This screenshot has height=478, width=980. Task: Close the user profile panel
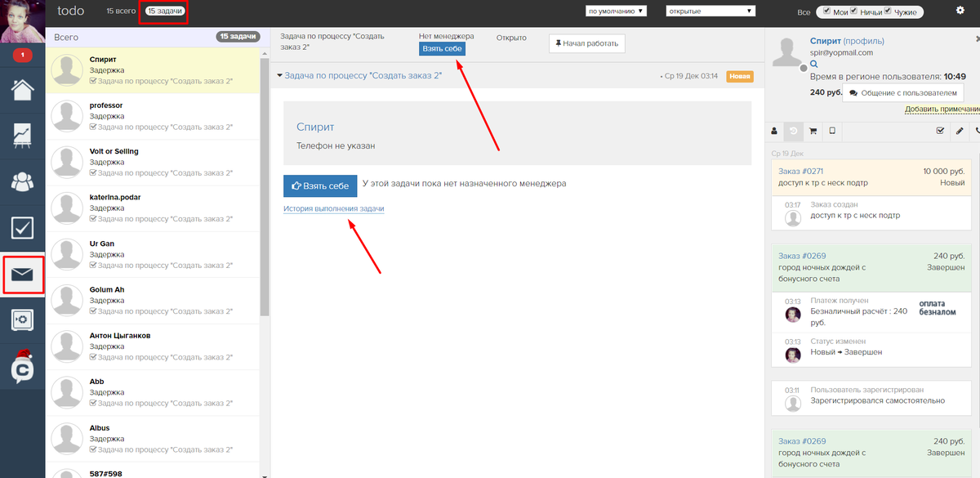[977, 38]
